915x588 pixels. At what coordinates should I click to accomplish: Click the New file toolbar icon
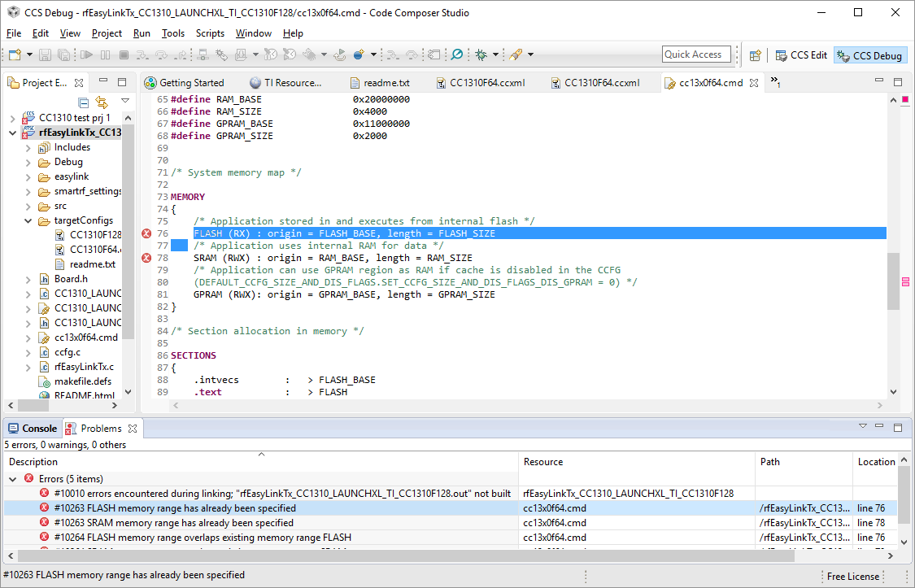point(15,54)
